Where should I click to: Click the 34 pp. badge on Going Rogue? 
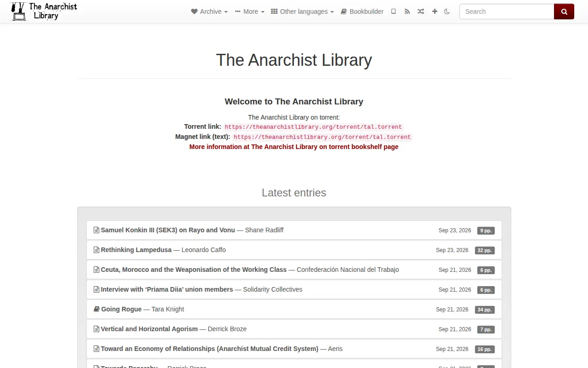(485, 310)
